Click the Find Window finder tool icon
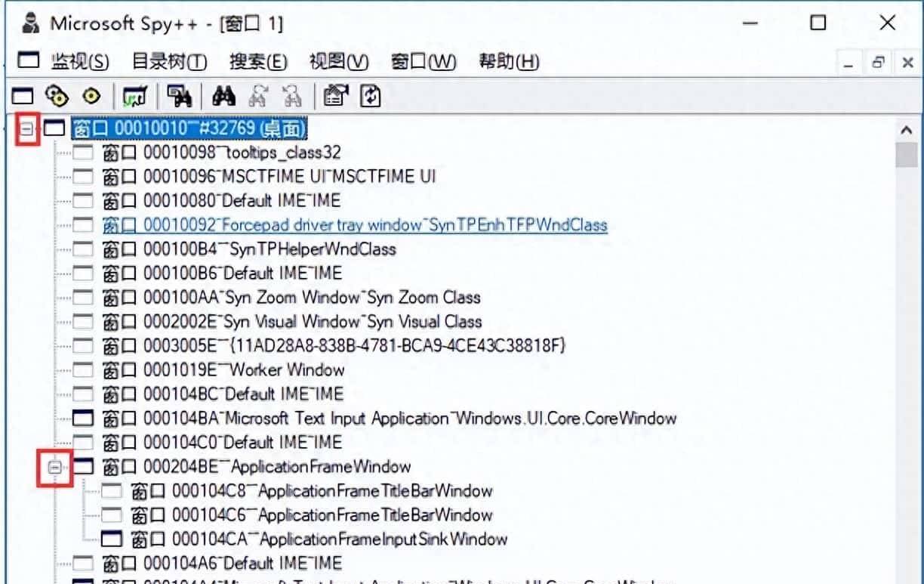Screen dimensions: 924x584 [x=178, y=97]
